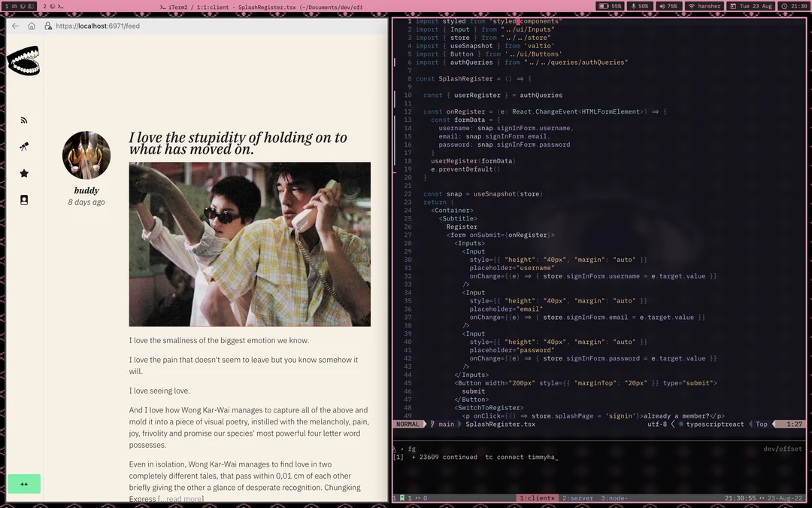Place cursor on userRegister(formData) line
The height and width of the screenshot is (508, 812).
click(473, 161)
